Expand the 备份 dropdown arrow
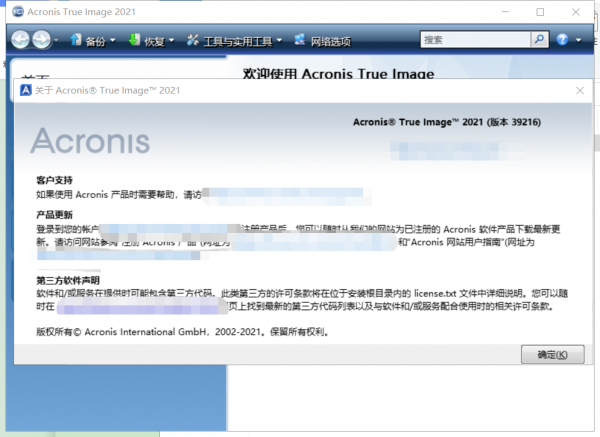The image size is (600, 437). (112, 40)
